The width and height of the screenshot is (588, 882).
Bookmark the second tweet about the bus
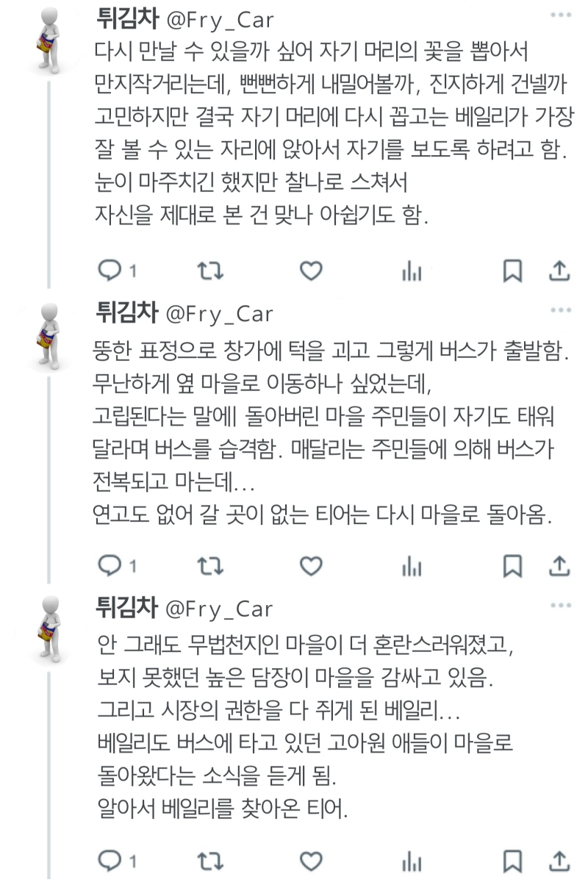click(x=512, y=565)
